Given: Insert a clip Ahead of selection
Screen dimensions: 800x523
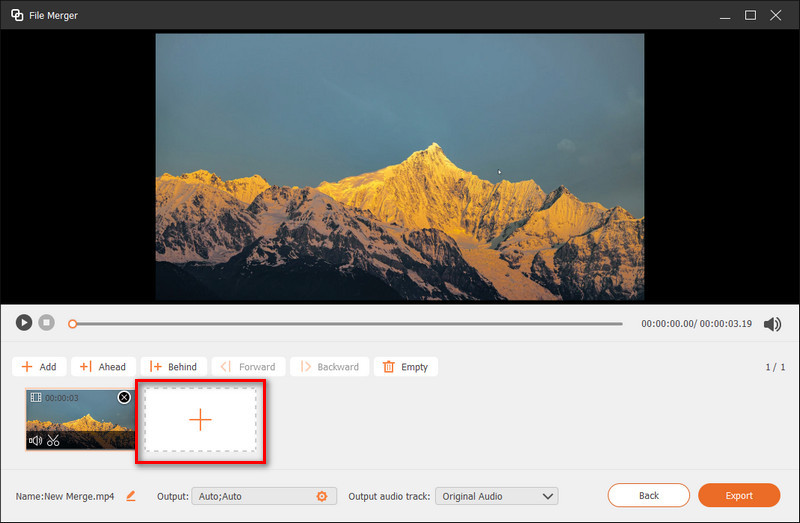Looking at the screenshot, I should pos(103,366).
